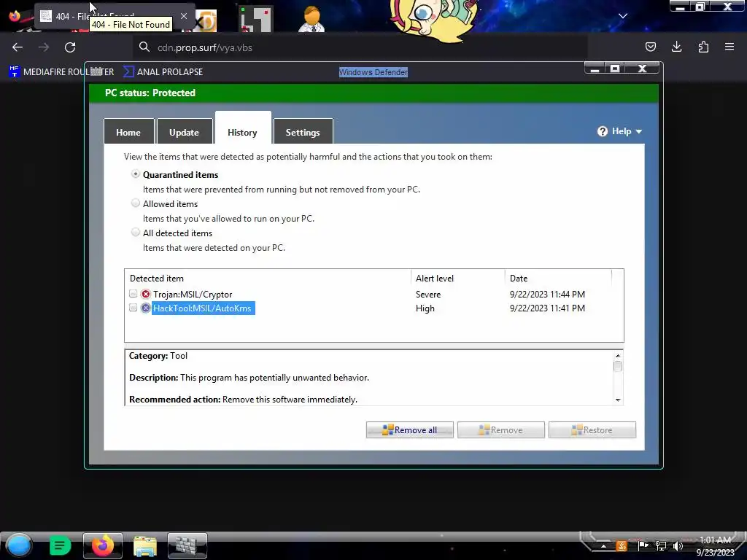The image size is (747, 560).
Task: Click Windows Defender taskbar icon
Action: pyautogui.click(x=187, y=545)
